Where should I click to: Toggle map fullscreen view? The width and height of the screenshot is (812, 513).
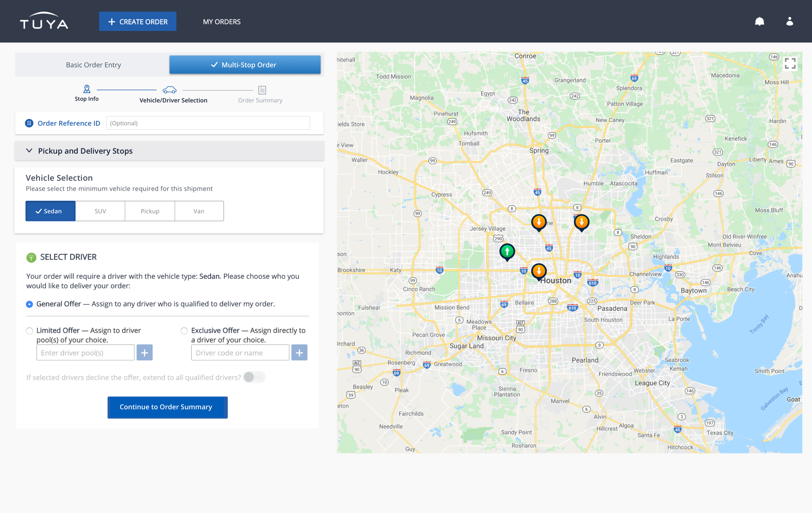(x=790, y=63)
